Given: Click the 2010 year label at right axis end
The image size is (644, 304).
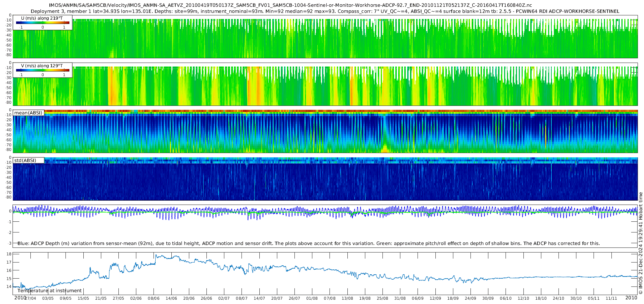Looking at the screenshot, I should click(x=631, y=298).
